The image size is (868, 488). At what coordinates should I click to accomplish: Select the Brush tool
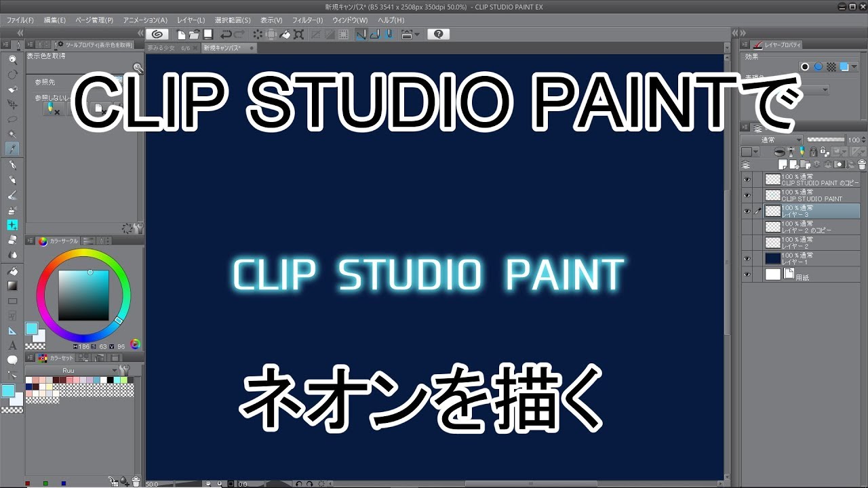12,195
